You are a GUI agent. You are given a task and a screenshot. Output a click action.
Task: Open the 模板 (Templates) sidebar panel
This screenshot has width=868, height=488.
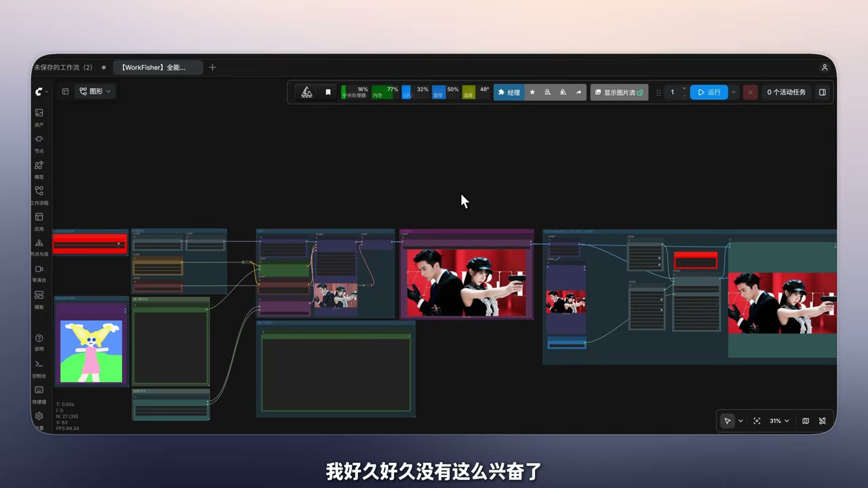pos(39,299)
